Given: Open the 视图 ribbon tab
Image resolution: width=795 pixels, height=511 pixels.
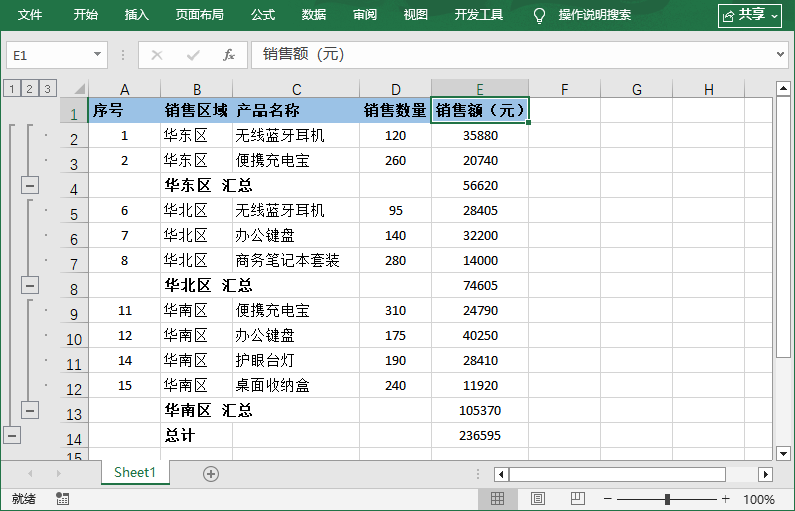Looking at the screenshot, I should 416,15.
